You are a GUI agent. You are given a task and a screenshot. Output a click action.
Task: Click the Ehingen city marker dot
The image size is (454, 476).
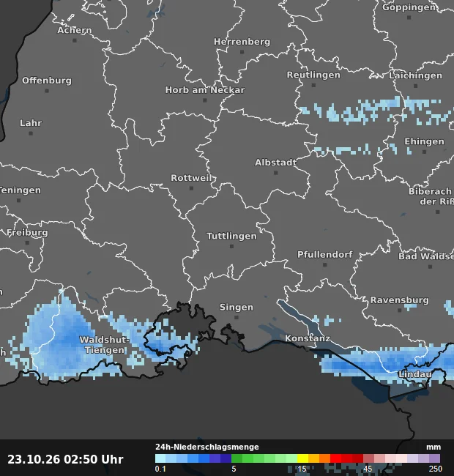point(424,152)
